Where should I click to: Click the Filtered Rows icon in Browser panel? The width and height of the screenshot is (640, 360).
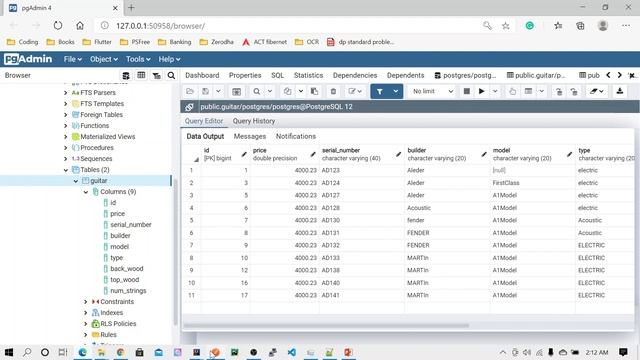tap(156, 76)
